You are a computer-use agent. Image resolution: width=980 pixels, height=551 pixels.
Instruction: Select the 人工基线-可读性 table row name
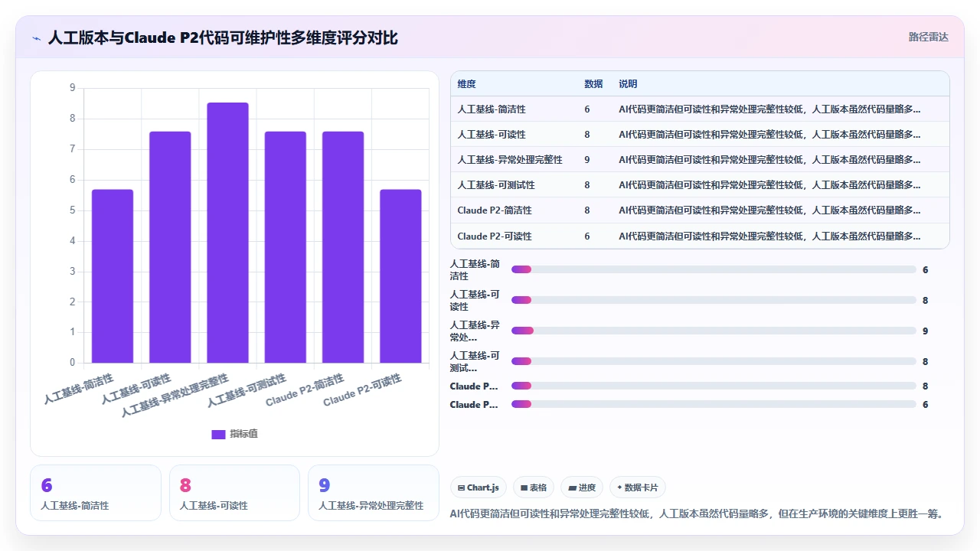pos(492,135)
